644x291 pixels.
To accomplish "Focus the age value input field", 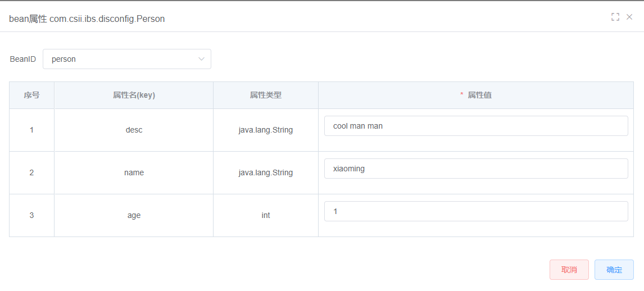I will click(x=476, y=211).
